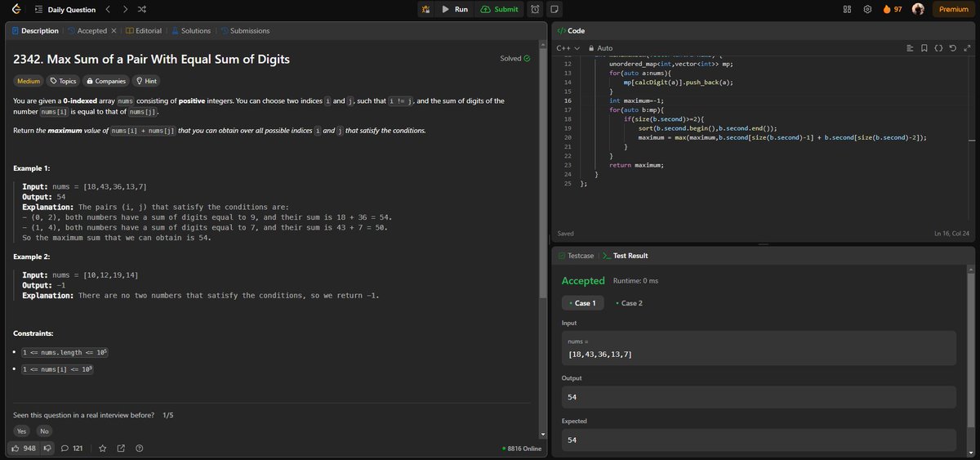Click the 8816 Online indicator
This screenshot has height=460, width=980.
click(x=522, y=449)
